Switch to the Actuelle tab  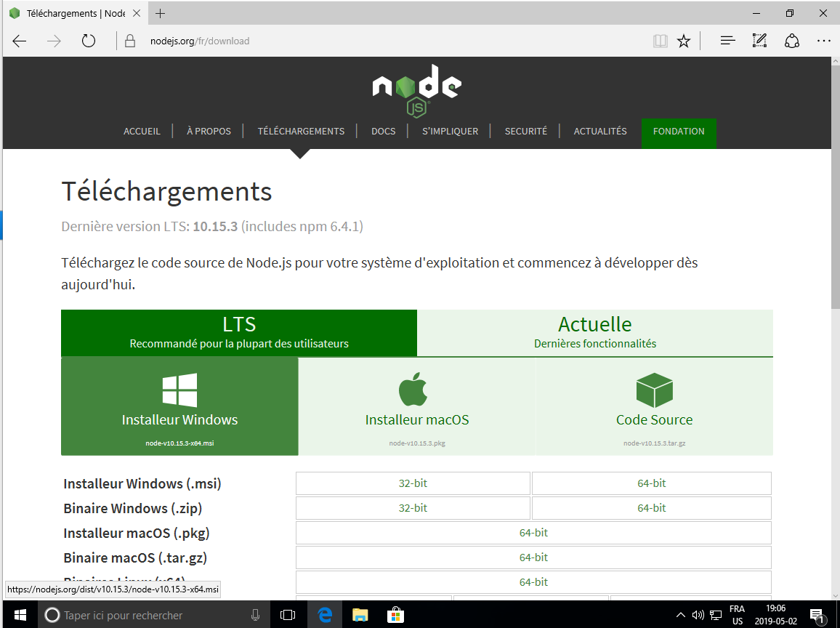pos(594,333)
